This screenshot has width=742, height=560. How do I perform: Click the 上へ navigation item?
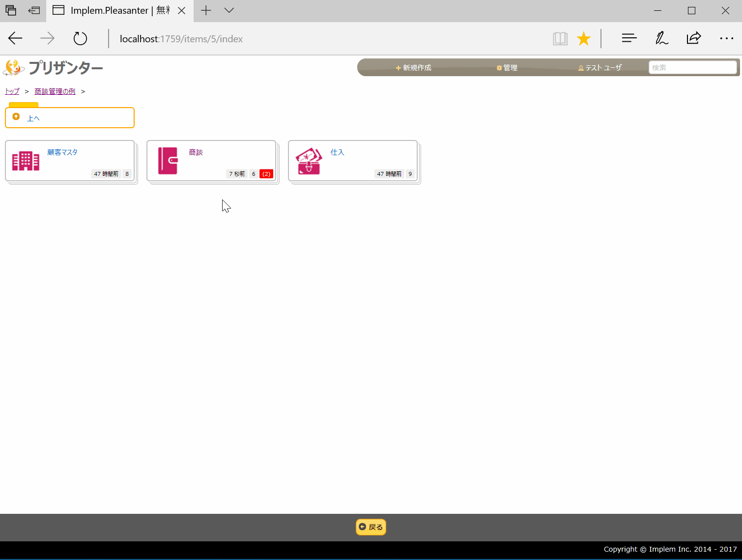point(70,118)
